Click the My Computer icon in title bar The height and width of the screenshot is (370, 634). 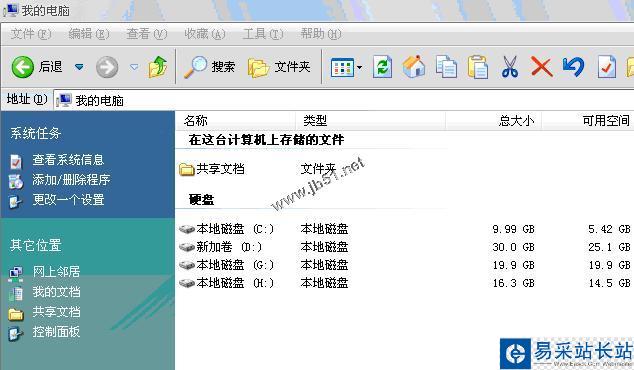[10, 10]
